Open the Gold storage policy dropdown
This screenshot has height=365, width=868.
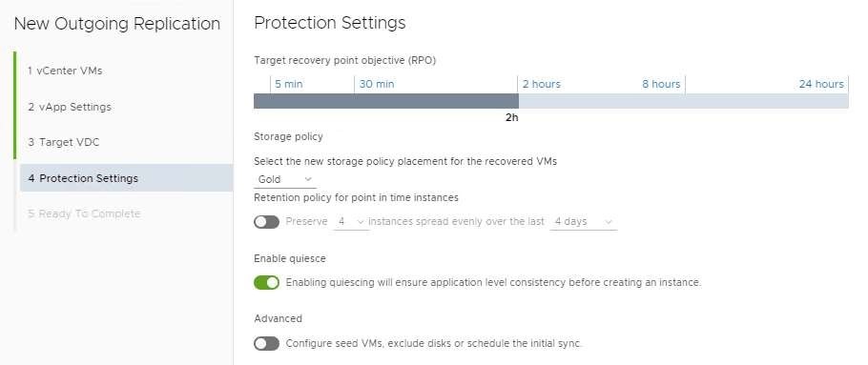coord(285,180)
